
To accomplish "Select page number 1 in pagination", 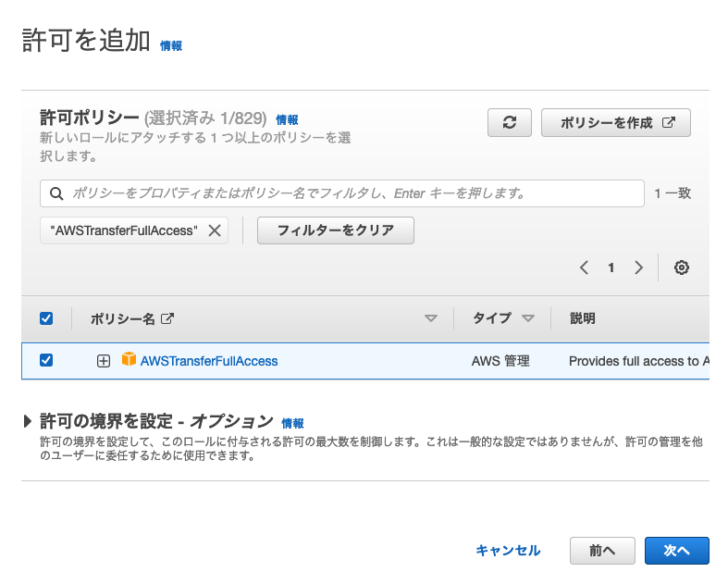I will coord(611,267).
